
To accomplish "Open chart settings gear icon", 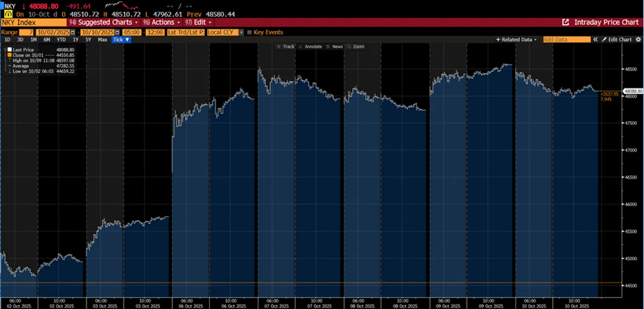I will point(638,39).
